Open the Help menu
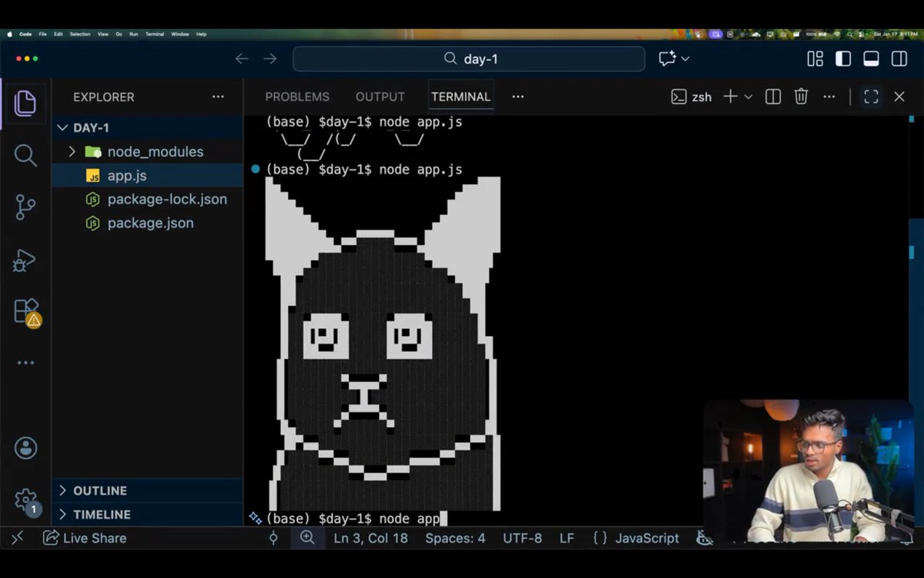 (x=202, y=34)
